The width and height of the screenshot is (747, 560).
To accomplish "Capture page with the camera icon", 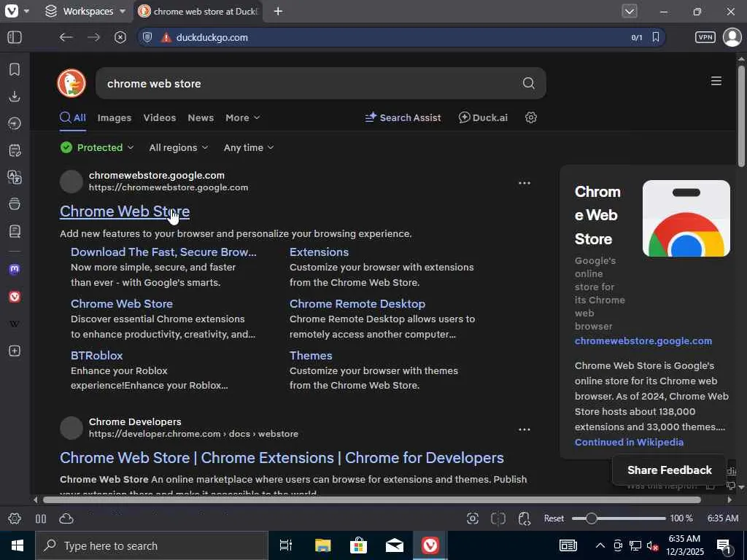I will (x=473, y=518).
